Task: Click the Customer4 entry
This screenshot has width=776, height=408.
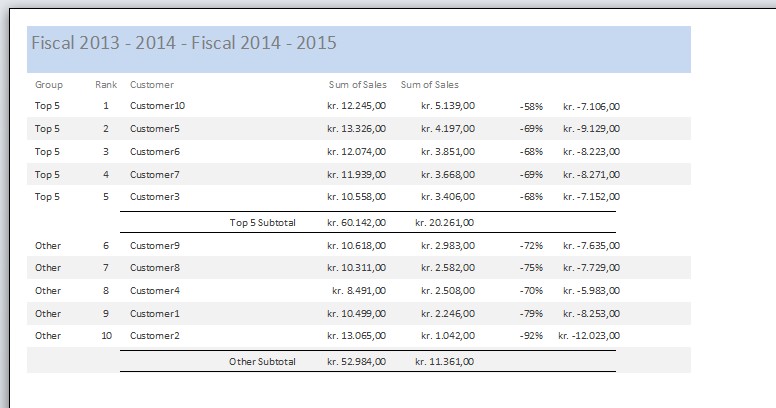Action: point(155,290)
